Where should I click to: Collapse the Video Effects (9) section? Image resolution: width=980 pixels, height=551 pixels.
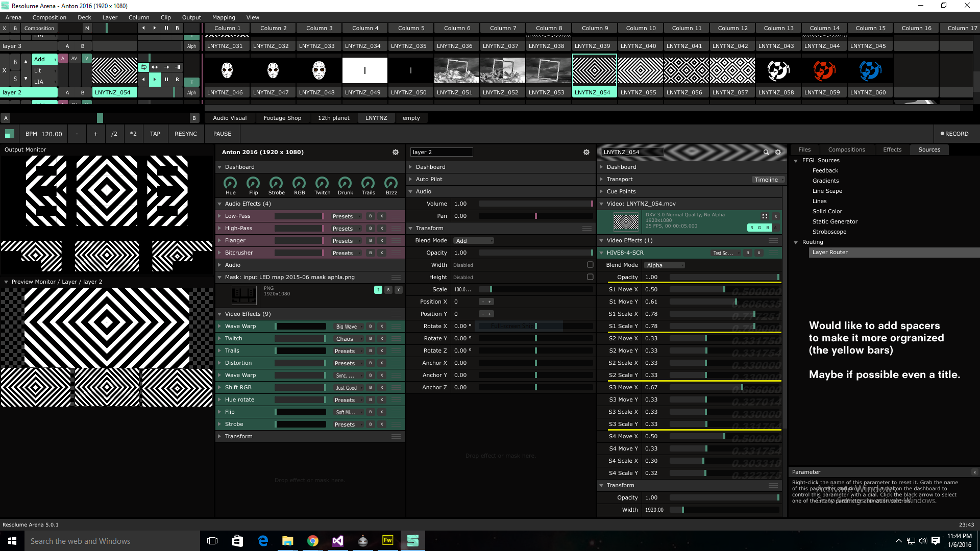pos(219,314)
